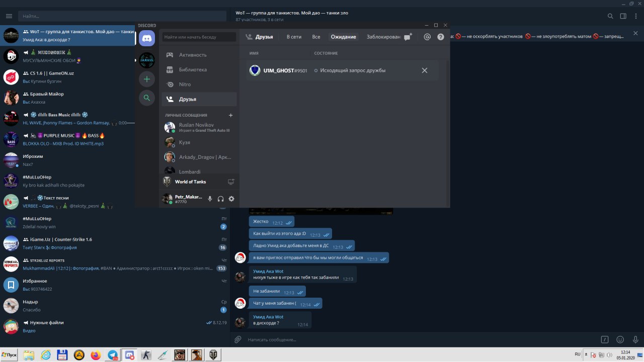Open Иброхим chat
The width and height of the screenshot is (644, 362).
(x=67, y=160)
